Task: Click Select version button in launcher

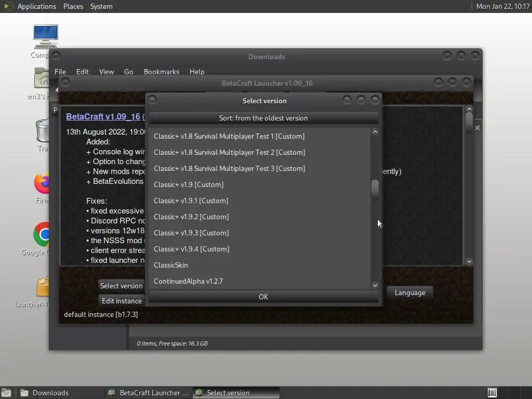Action: click(x=121, y=286)
